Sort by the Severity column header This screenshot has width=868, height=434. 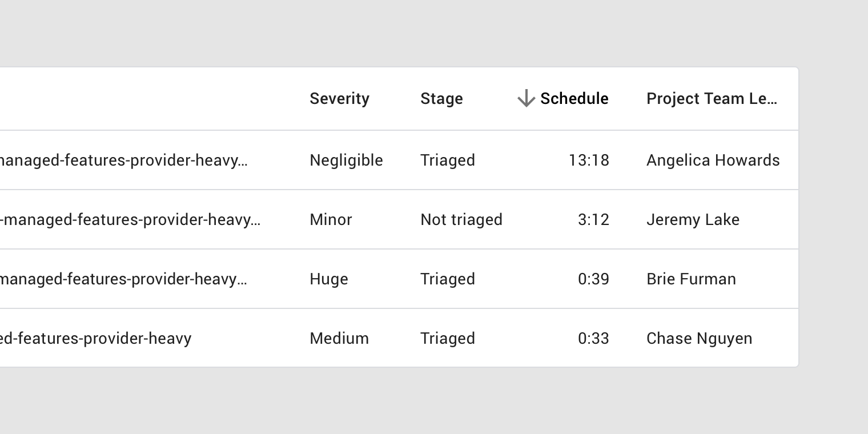(339, 99)
